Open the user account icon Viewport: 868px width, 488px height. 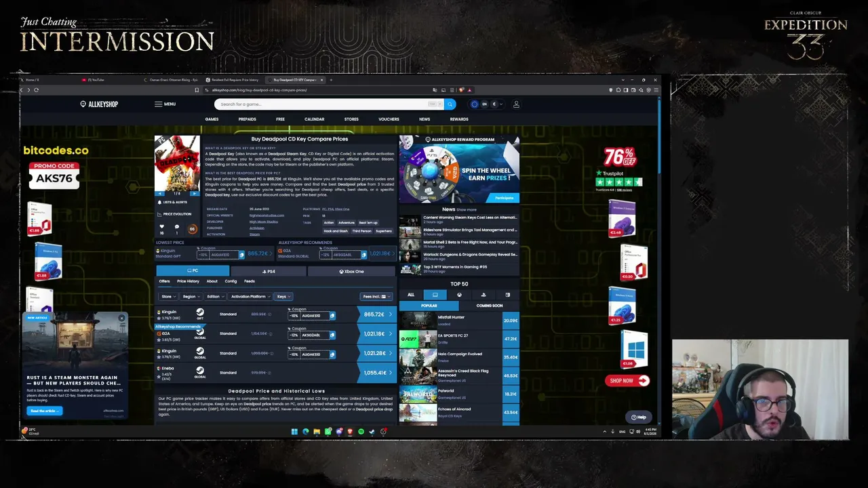[x=516, y=104]
